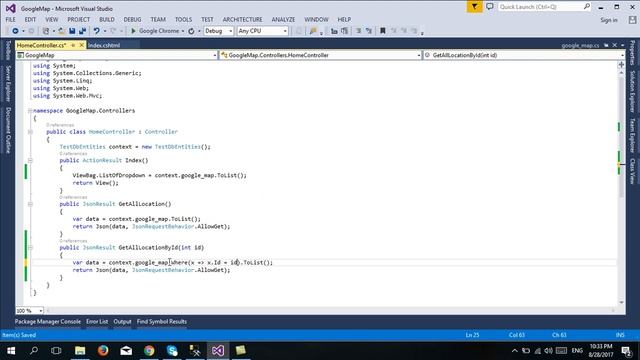Open the BUILD menu
Screen dimensions: 640x360
107,20
